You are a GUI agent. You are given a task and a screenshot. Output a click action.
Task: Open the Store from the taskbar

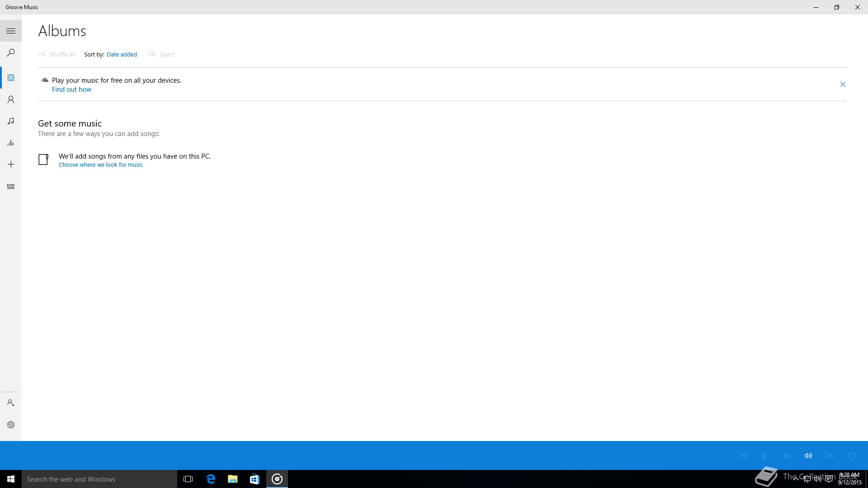pyautogui.click(x=255, y=479)
